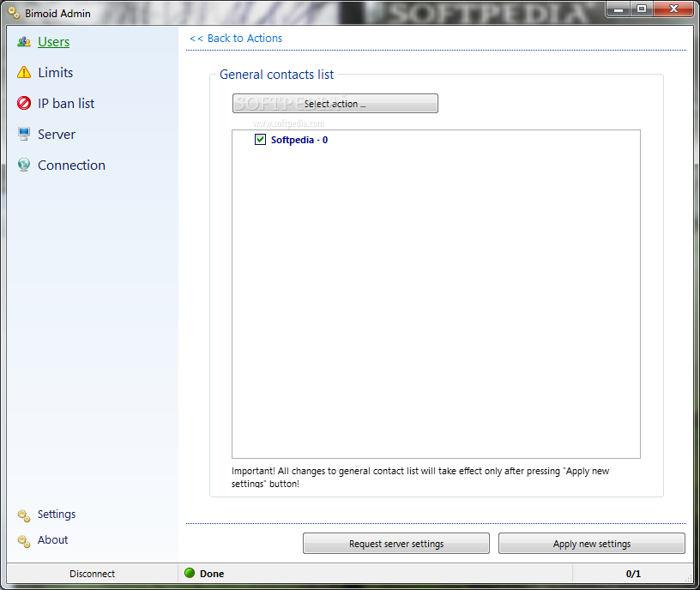Image resolution: width=700 pixels, height=590 pixels.
Task: Minimize the Bimoid Admin window
Action: click(619, 9)
